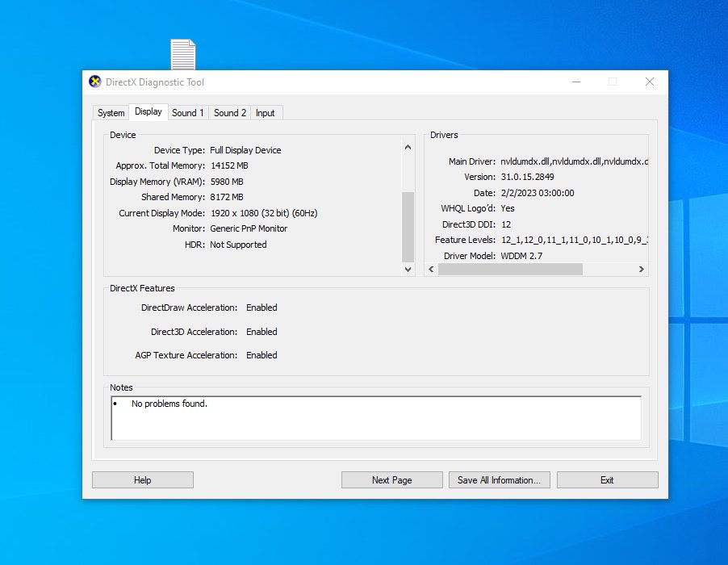Click the Drivers panel scroll right arrow
Screen dimensions: 728x565
pyautogui.click(x=641, y=270)
